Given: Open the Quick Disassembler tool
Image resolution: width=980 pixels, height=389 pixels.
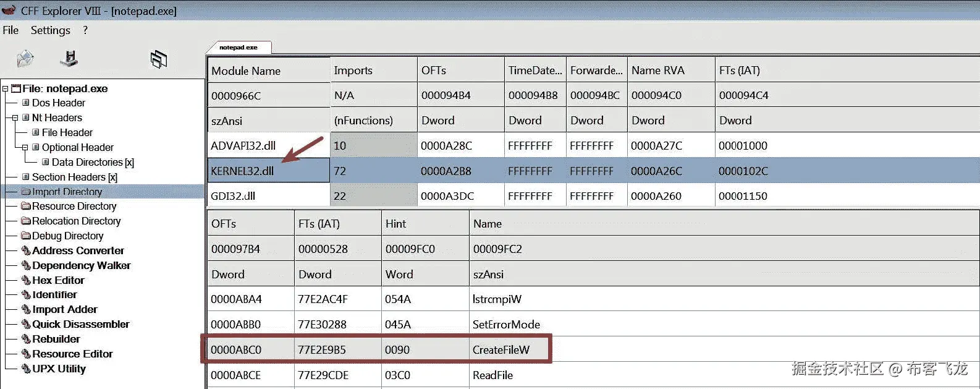Looking at the screenshot, I should 81,324.
